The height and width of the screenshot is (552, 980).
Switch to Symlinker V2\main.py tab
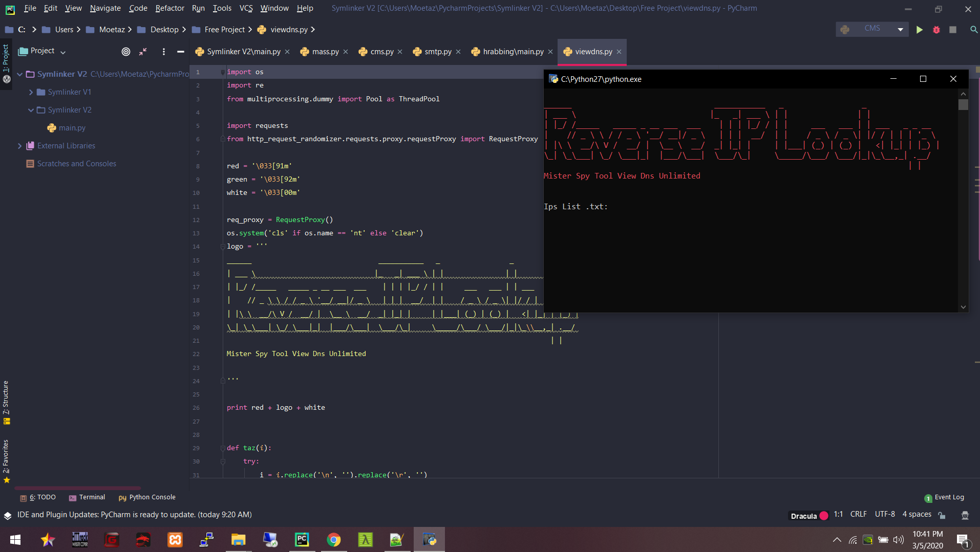[x=243, y=52]
